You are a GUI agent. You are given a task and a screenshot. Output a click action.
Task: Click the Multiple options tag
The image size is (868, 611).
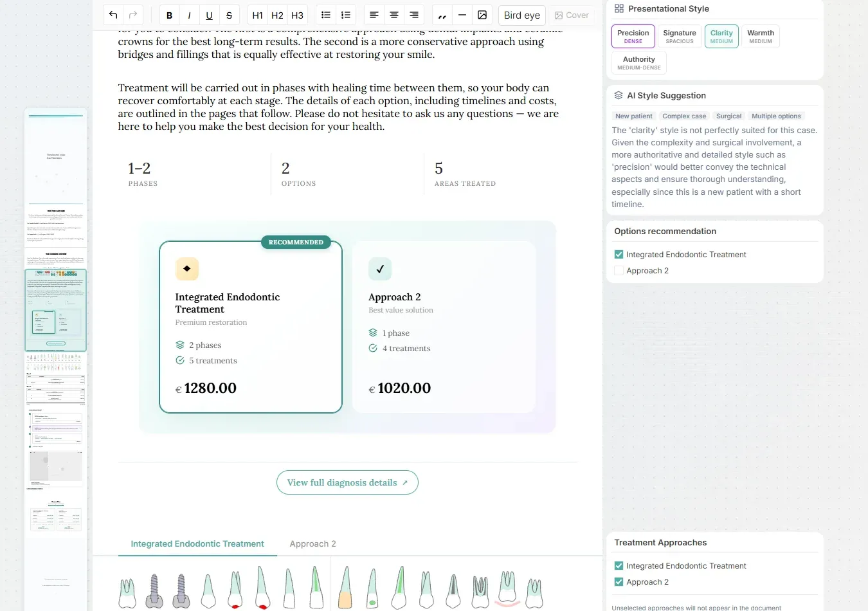tap(776, 116)
